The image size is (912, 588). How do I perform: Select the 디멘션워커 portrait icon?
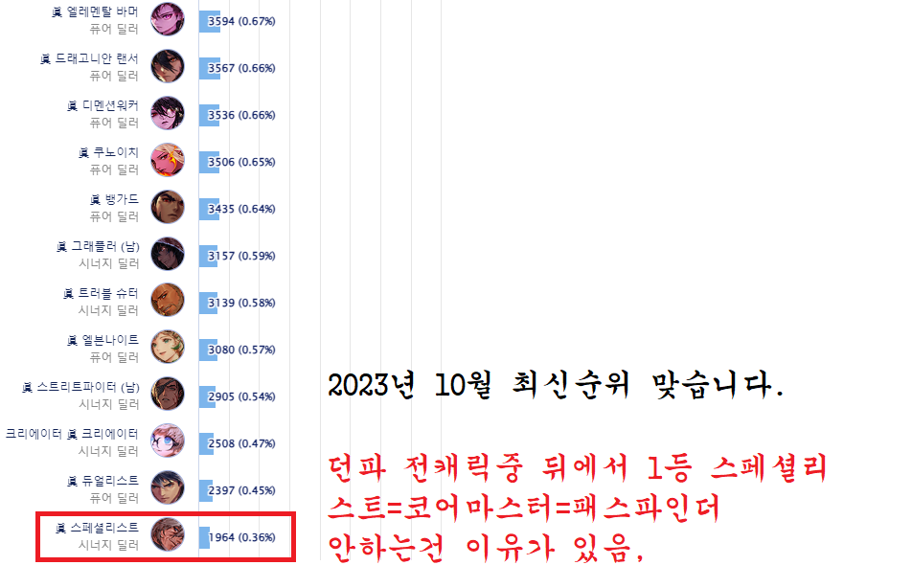168,113
